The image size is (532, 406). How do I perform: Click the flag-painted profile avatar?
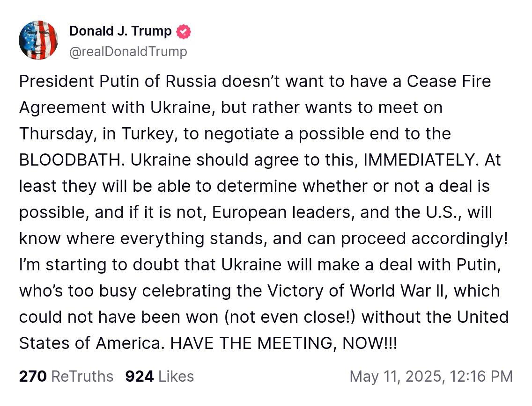(x=38, y=40)
